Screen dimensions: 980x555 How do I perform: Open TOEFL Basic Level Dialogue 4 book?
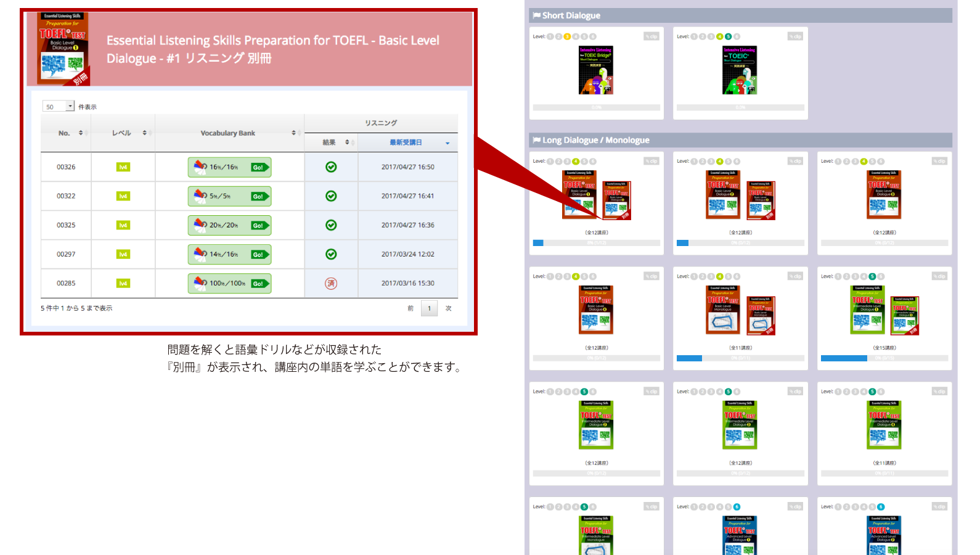pos(596,310)
